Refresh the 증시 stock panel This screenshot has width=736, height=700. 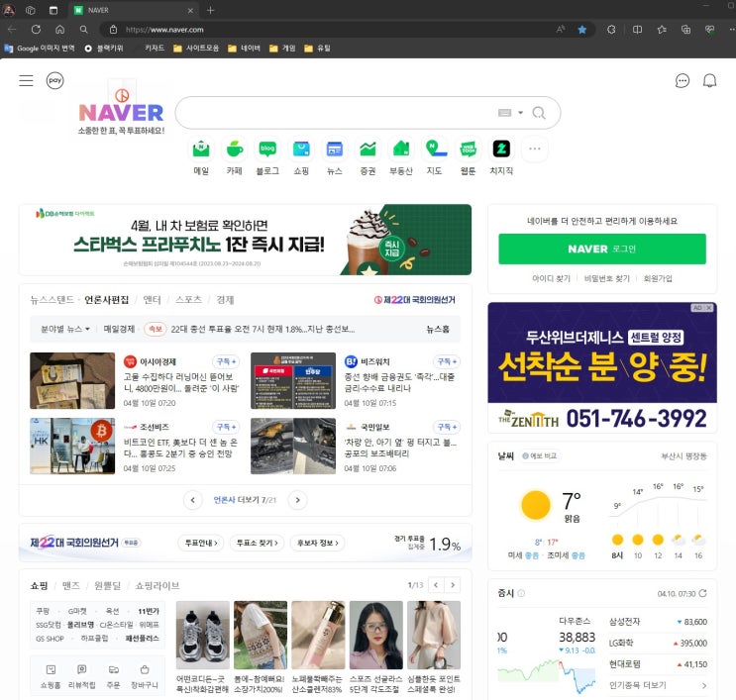pyautogui.click(x=702, y=593)
